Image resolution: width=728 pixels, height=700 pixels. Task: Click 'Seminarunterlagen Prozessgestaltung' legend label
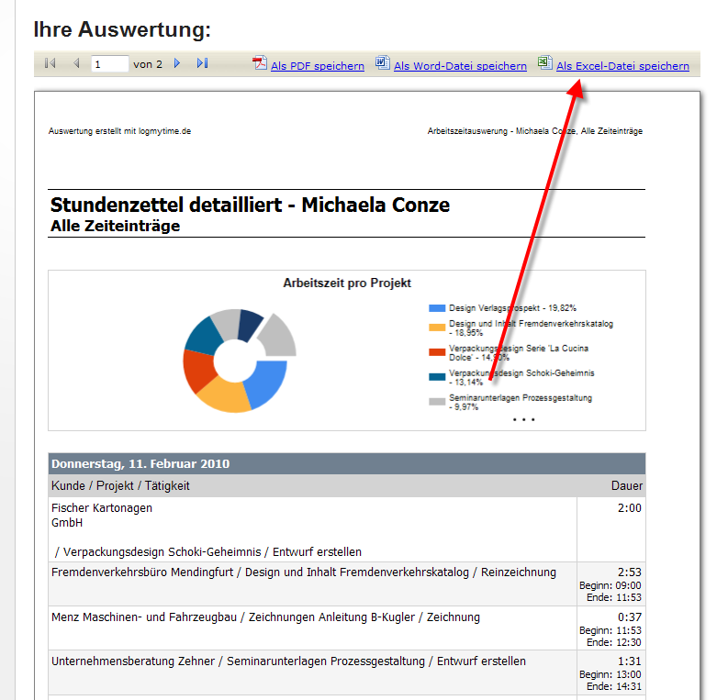(x=521, y=402)
